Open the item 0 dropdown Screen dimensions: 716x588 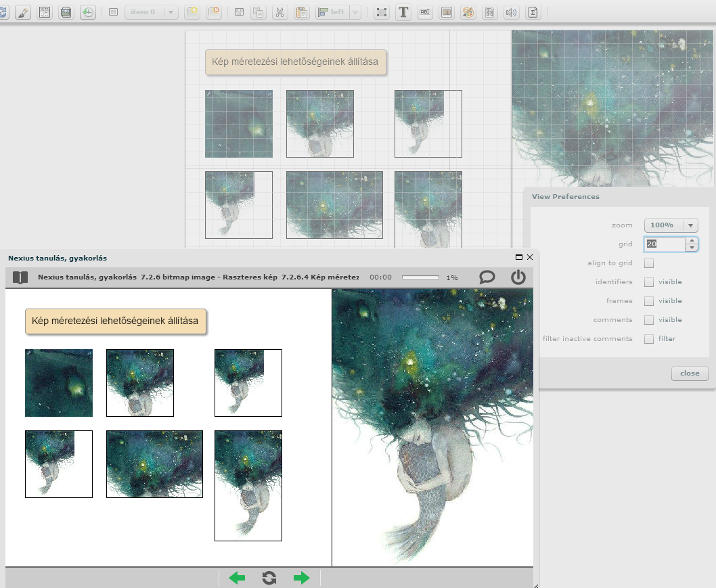click(x=151, y=12)
